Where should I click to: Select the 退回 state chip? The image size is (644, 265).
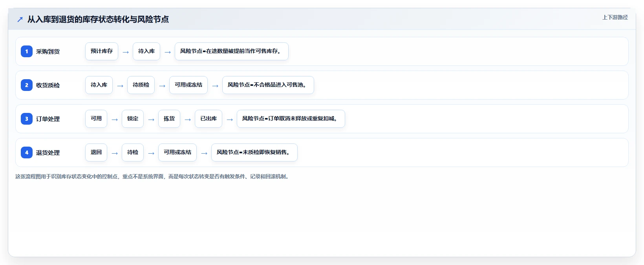[x=96, y=152]
